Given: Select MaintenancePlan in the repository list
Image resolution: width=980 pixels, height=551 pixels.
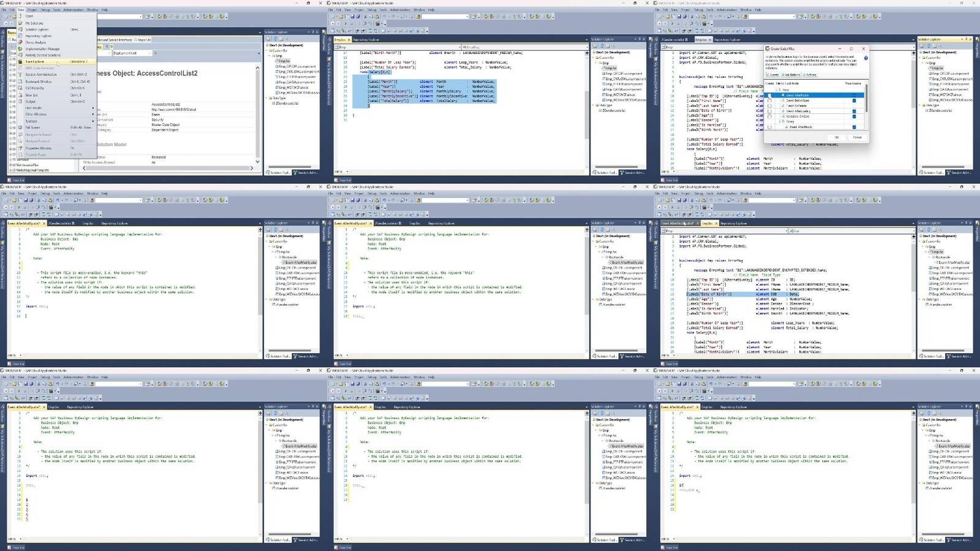Looking at the screenshot, I should pos(27,165).
